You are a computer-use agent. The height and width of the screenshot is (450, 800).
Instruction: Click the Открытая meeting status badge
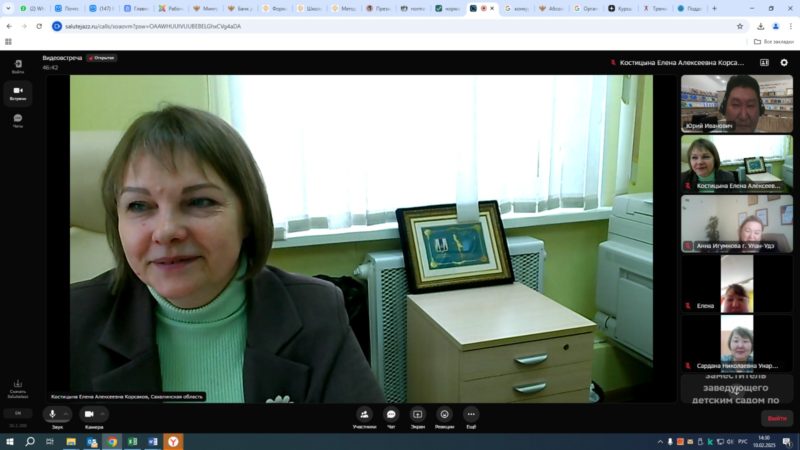[102, 58]
